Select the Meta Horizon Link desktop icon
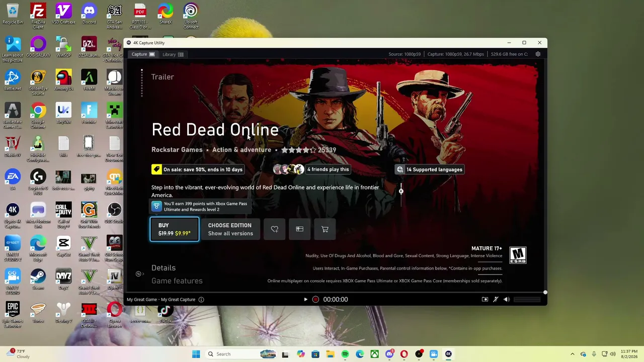The height and width of the screenshot is (362, 644). tap(38, 216)
